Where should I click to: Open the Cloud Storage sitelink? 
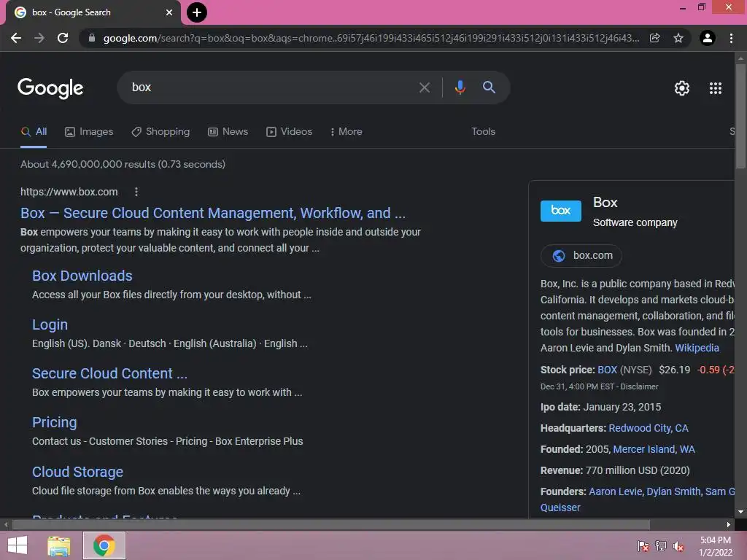pyautogui.click(x=77, y=472)
